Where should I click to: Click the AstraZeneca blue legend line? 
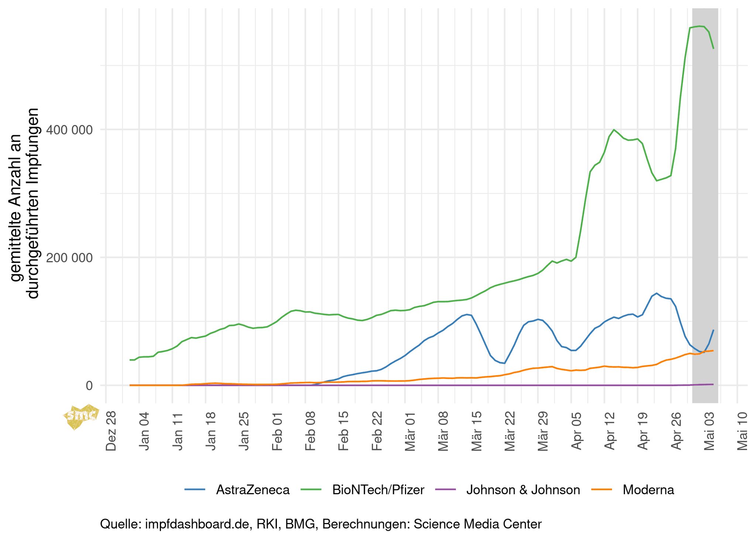point(195,490)
